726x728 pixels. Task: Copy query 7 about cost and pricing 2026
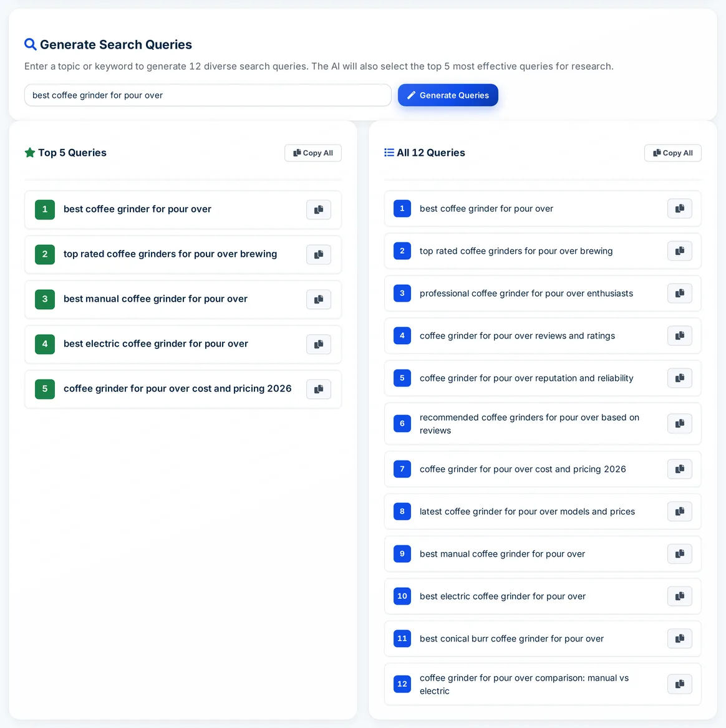point(680,469)
